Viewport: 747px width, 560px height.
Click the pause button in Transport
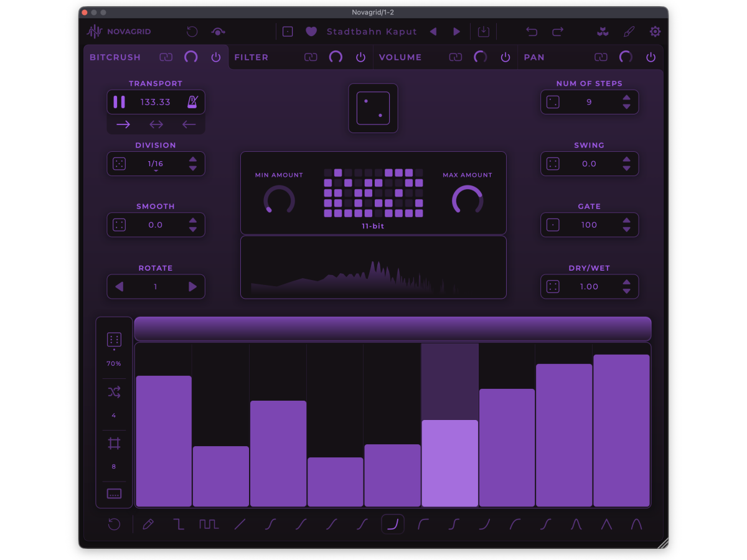click(119, 102)
